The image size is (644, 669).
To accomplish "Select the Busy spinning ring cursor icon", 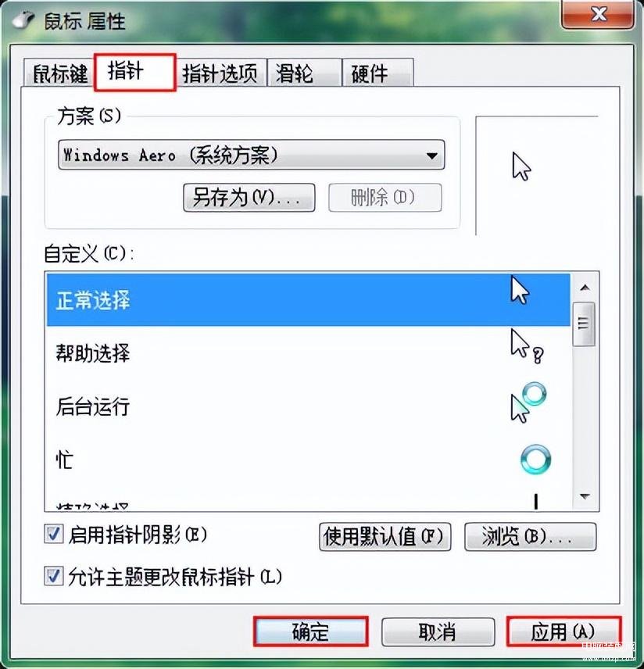I will tap(535, 460).
